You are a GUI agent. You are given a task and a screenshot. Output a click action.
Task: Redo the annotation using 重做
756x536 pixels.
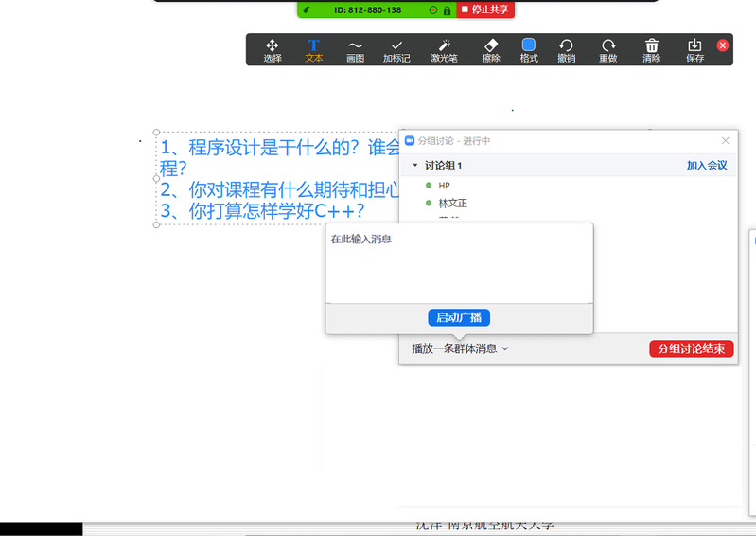point(607,50)
